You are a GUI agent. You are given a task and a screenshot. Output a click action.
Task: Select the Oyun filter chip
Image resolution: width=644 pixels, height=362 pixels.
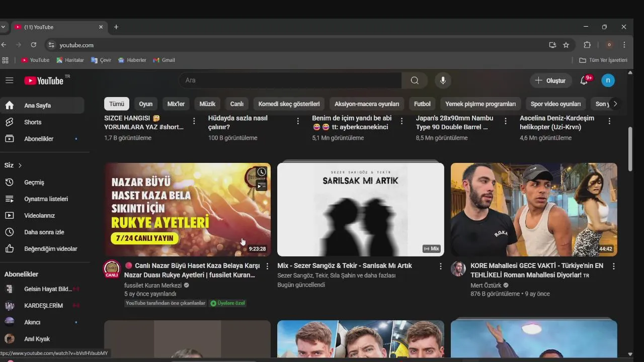point(146,104)
